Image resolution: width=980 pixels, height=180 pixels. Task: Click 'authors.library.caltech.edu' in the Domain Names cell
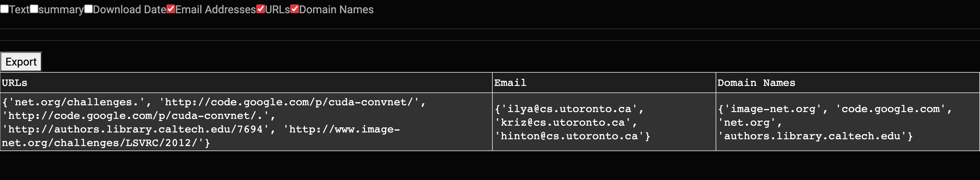coord(812,136)
